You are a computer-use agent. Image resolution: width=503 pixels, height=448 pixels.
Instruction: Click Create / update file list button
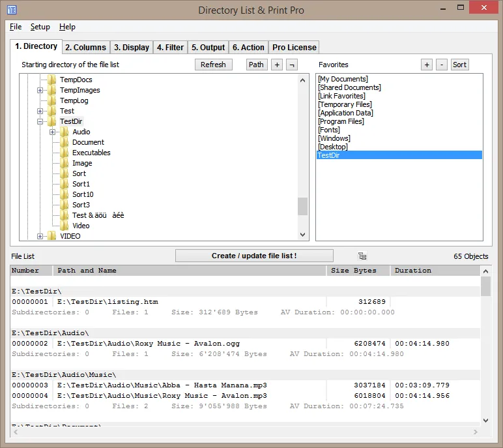click(x=254, y=256)
